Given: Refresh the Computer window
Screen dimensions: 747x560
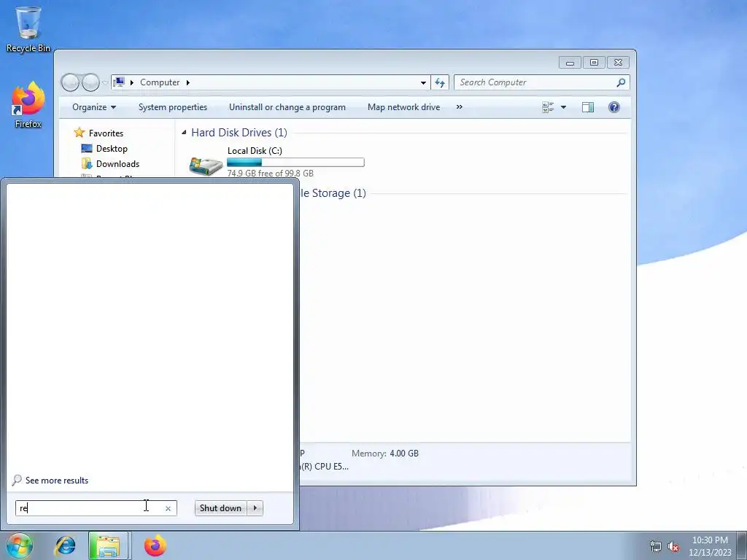Looking at the screenshot, I should coord(440,82).
